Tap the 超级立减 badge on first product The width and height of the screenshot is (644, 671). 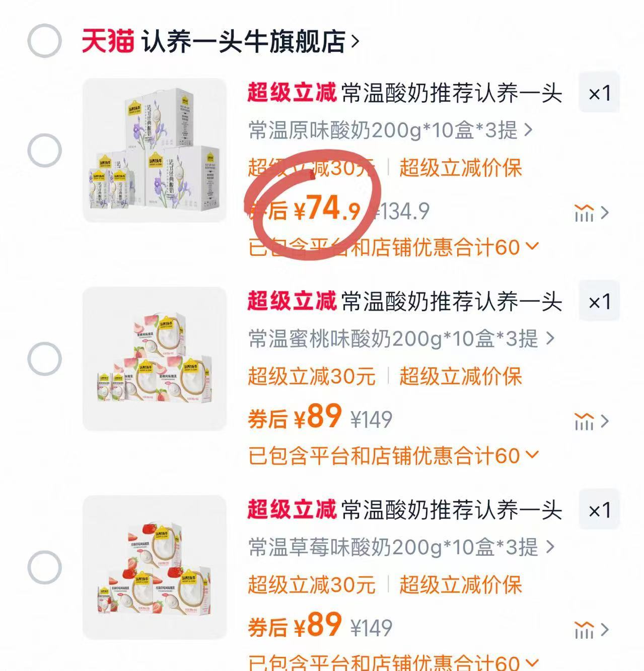click(291, 94)
